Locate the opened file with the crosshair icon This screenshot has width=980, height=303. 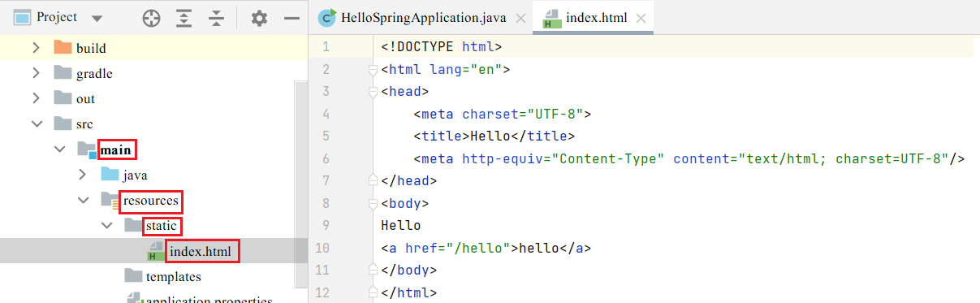tap(151, 18)
